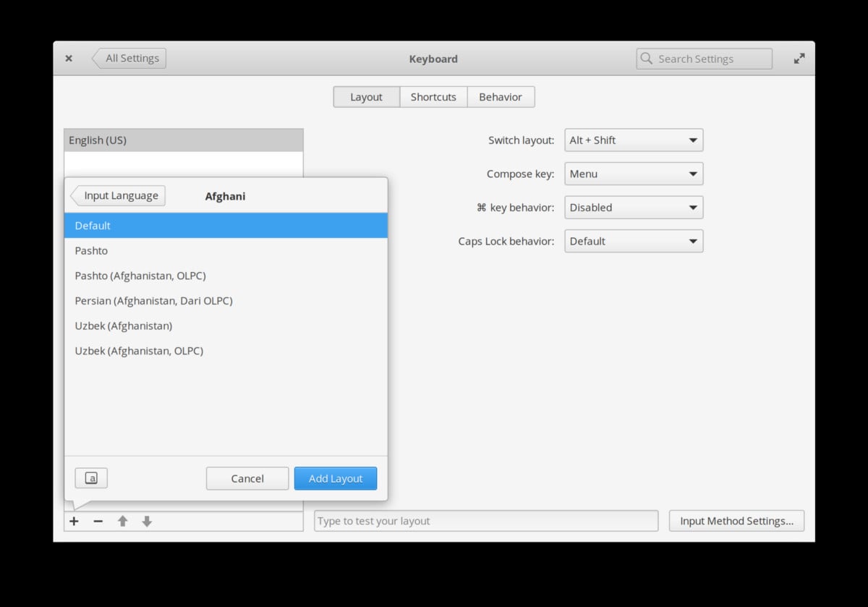Click the search magnifier in Search Settings

click(x=646, y=59)
